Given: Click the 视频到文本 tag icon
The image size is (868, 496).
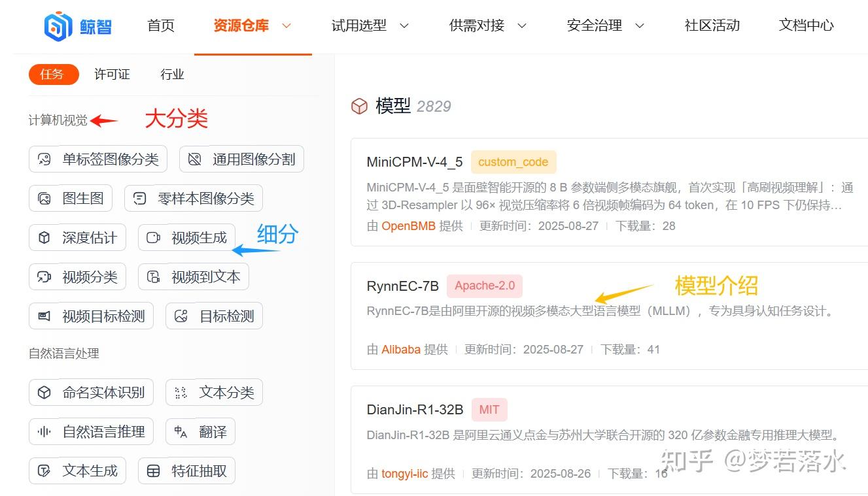Looking at the screenshot, I should (x=154, y=277).
